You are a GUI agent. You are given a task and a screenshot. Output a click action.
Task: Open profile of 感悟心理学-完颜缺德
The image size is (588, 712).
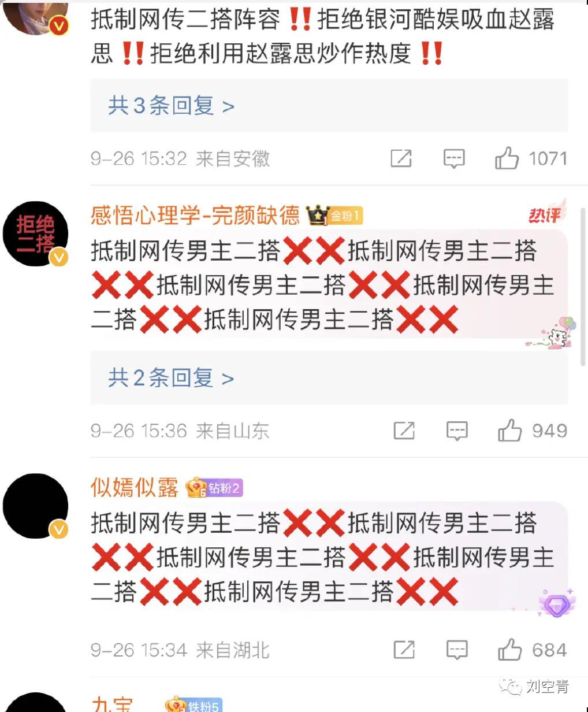click(x=195, y=216)
